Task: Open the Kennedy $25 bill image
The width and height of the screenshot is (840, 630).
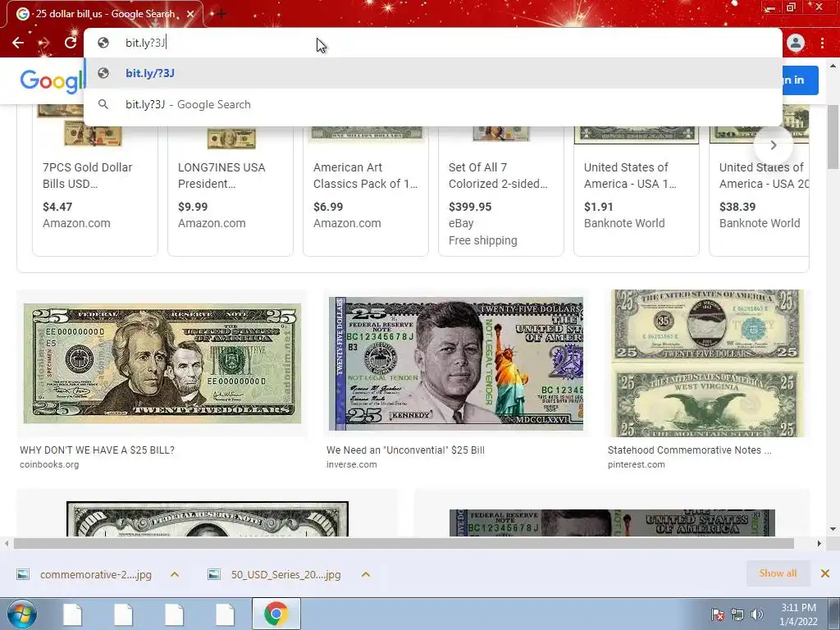Action: pos(456,363)
